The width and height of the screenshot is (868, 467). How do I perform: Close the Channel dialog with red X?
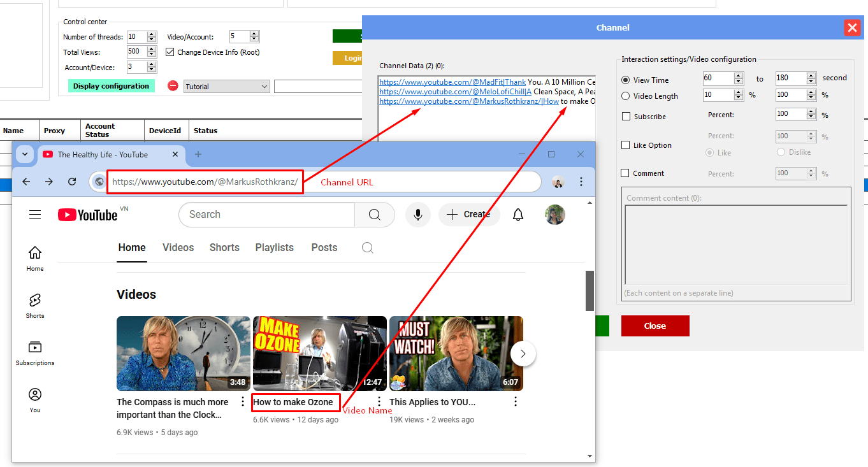pos(852,27)
